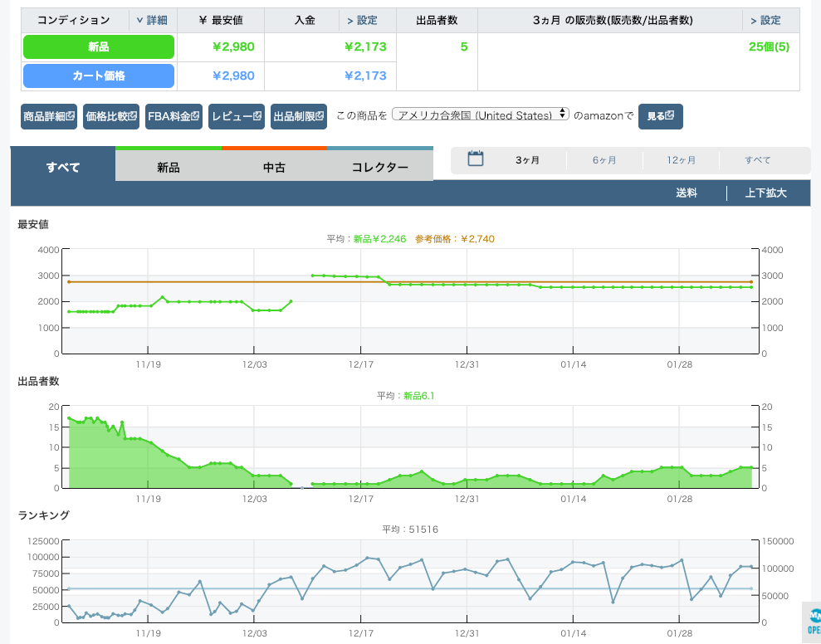This screenshot has width=821, height=644.
Task: Click 上下拡大 to expand vertically
Action: [x=765, y=193]
